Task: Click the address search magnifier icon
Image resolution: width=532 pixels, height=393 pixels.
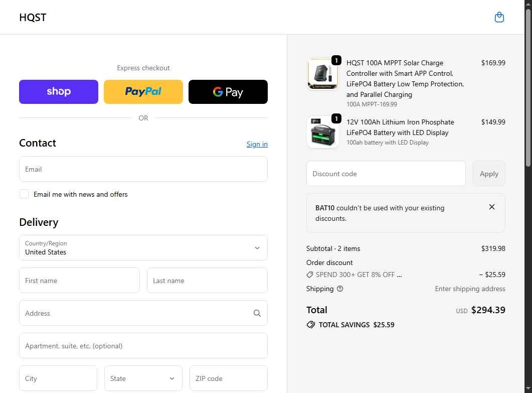Action: click(257, 313)
